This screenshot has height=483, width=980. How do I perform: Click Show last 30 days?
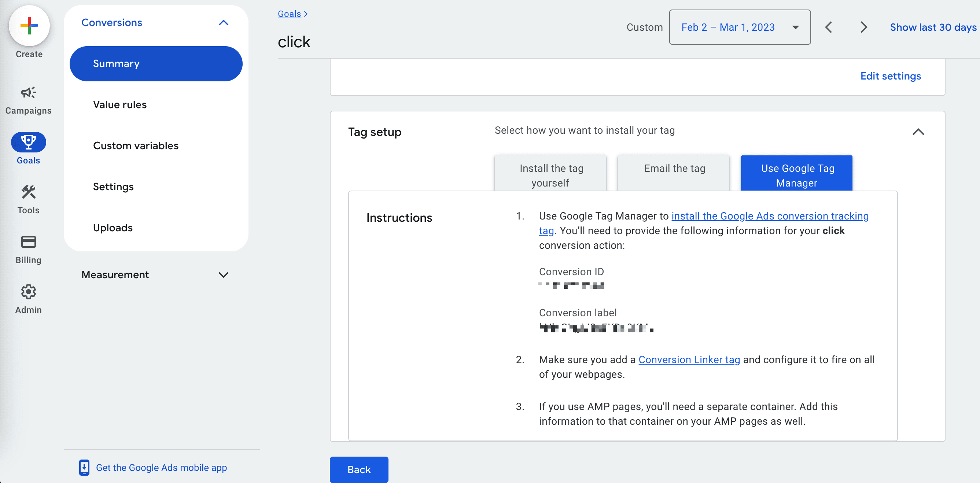[x=933, y=27]
